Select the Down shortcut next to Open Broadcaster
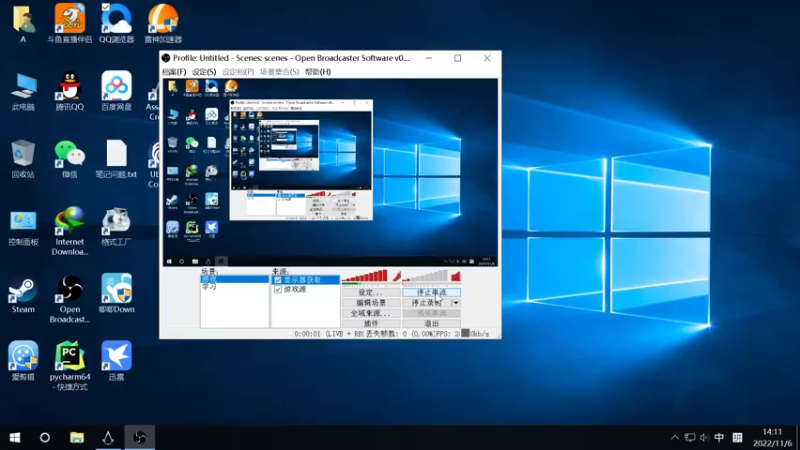Screen dimensions: 800x450 point(116,294)
